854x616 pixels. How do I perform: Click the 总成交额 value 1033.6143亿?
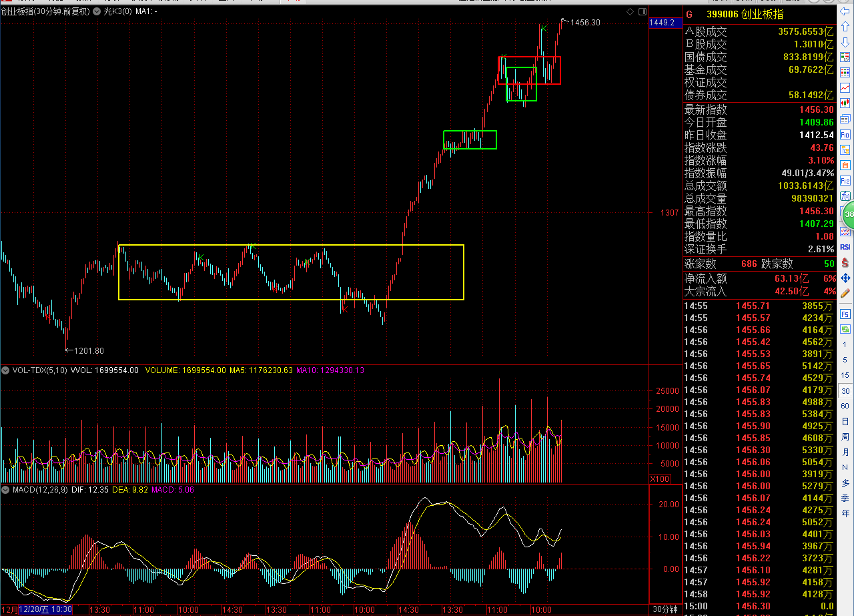coord(806,186)
